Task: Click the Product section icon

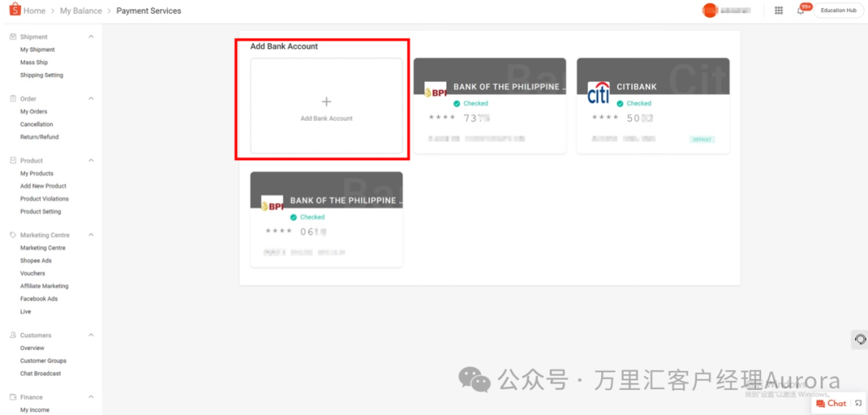Action: (14, 160)
